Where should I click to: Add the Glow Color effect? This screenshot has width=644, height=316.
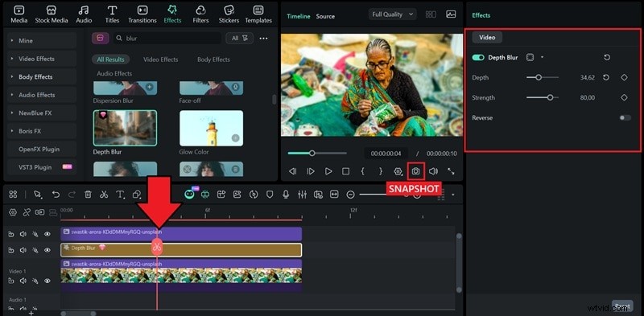point(235,138)
